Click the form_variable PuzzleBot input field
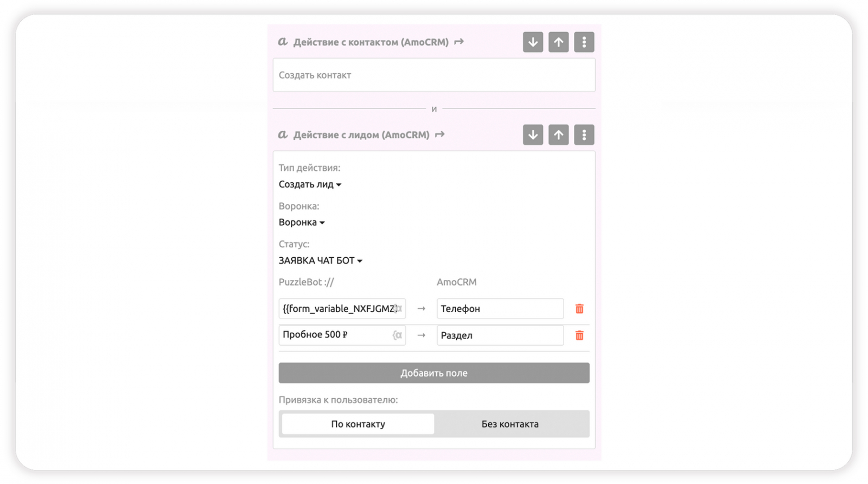 click(x=338, y=309)
